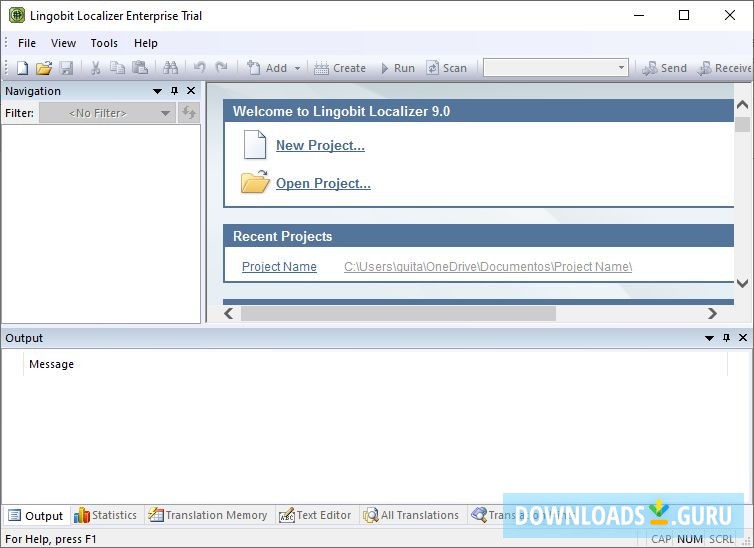Switch to the All Translations tab
This screenshot has width=754, height=548.
pos(412,515)
